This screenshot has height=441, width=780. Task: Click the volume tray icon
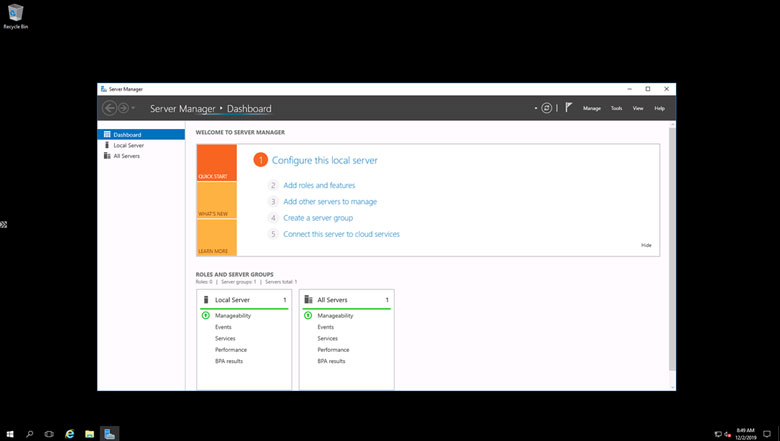click(x=727, y=434)
